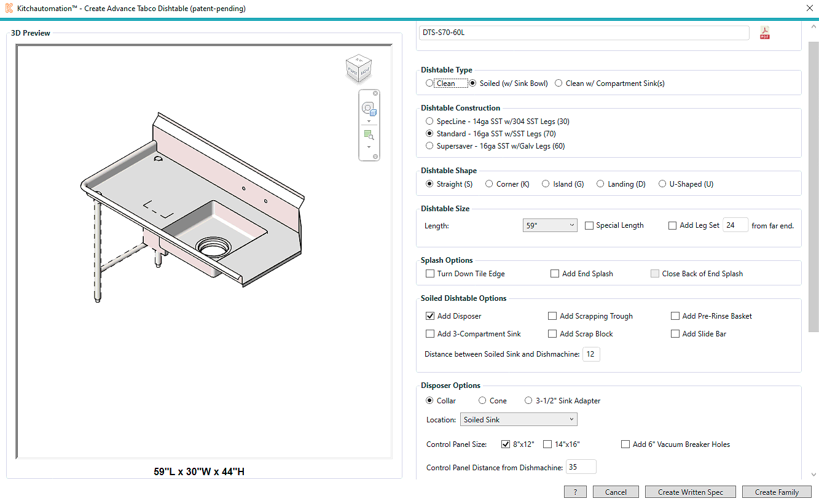Check Add End Splash option
Screen dimensions: 819x504
click(555, 274)
